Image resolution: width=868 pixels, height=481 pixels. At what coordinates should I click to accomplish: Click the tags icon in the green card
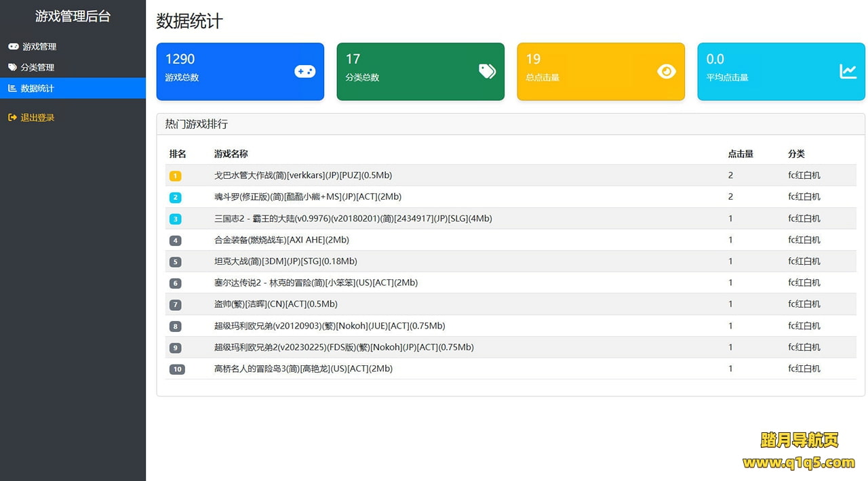(487, 71)
